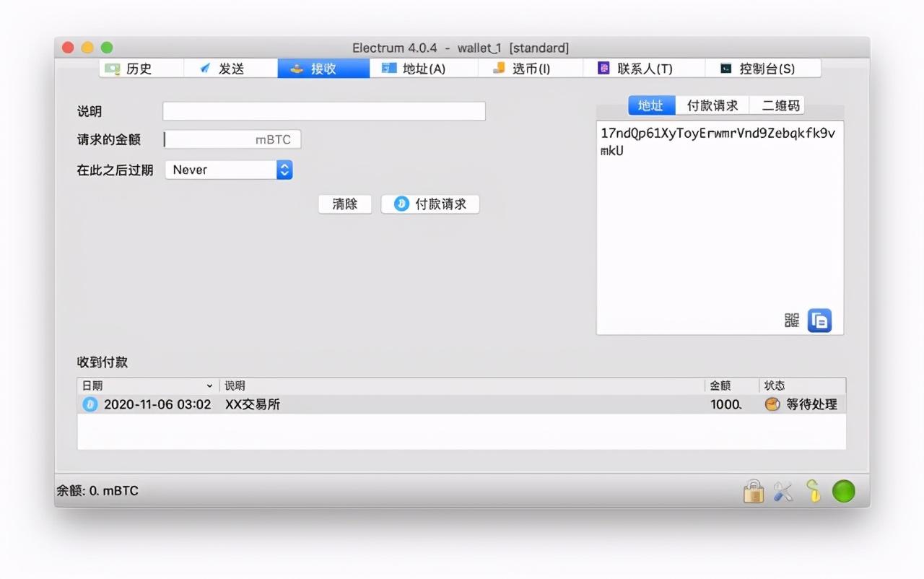924x579 pixels.
Task: Maximize the window using green button
Action: (107, 48)
